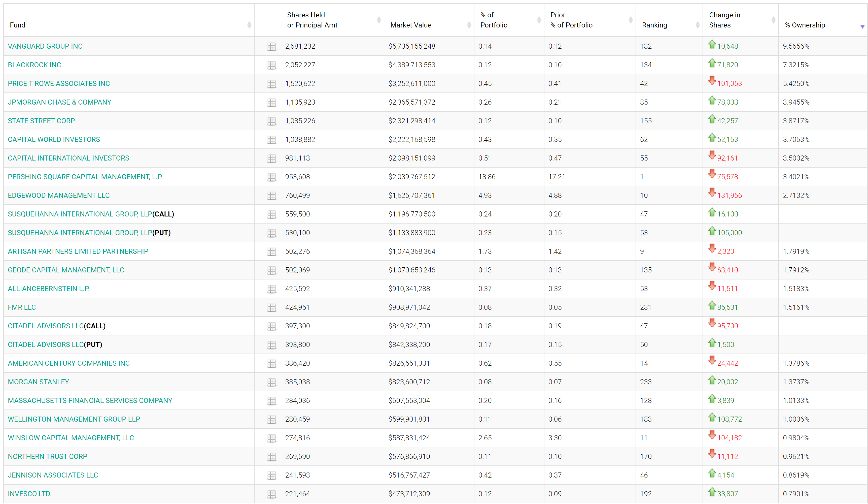Select Vanguard ownership value 9.5656%
Viewport: 868px width, 504px height.
pyautogui.click(x=796, y=46)
